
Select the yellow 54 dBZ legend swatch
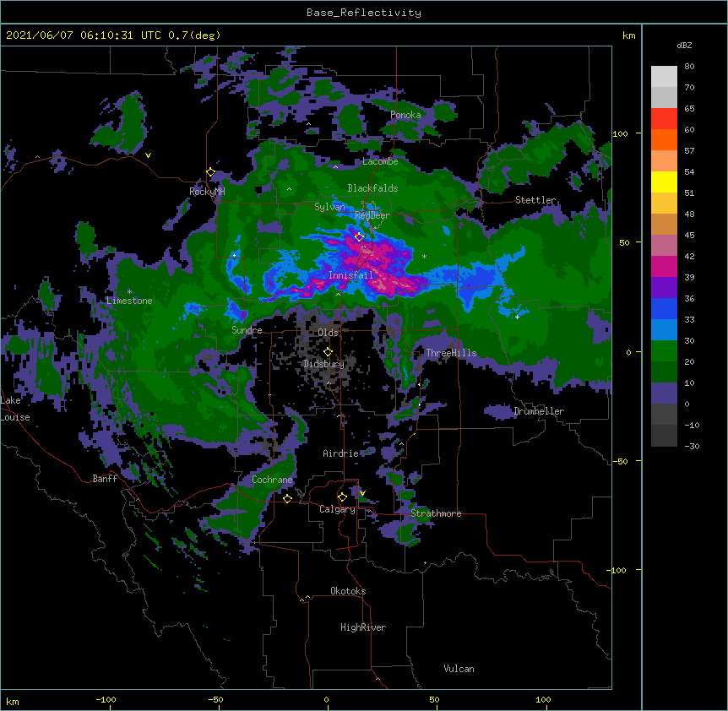click(x=664, y=182)
